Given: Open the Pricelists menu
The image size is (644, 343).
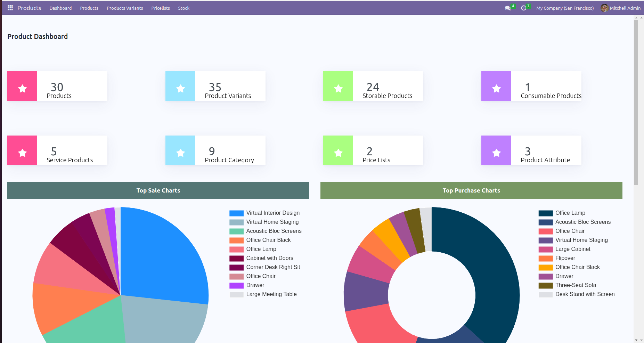Looking at the screenshot, I should (161, 8).
